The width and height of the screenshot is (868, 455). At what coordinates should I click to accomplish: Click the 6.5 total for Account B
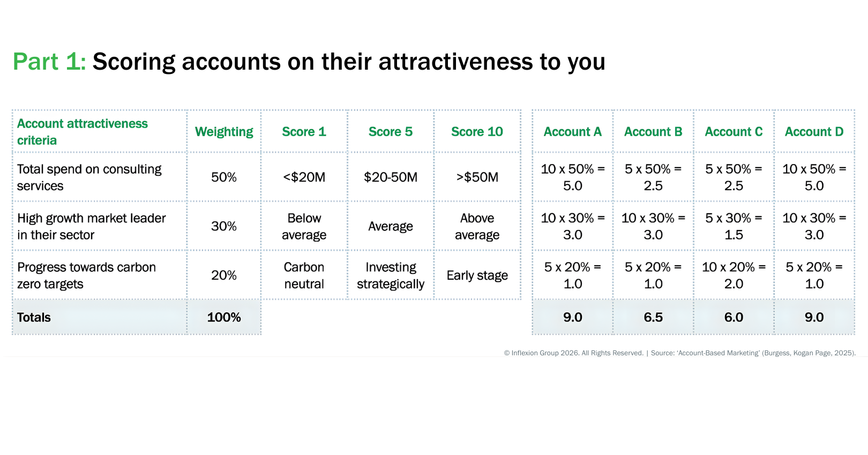click(x=653, y=317)
